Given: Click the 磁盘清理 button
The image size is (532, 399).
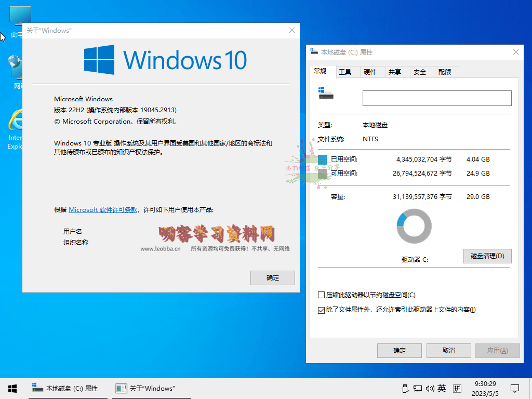Looking at the screenshot, I should pos(487,256).
